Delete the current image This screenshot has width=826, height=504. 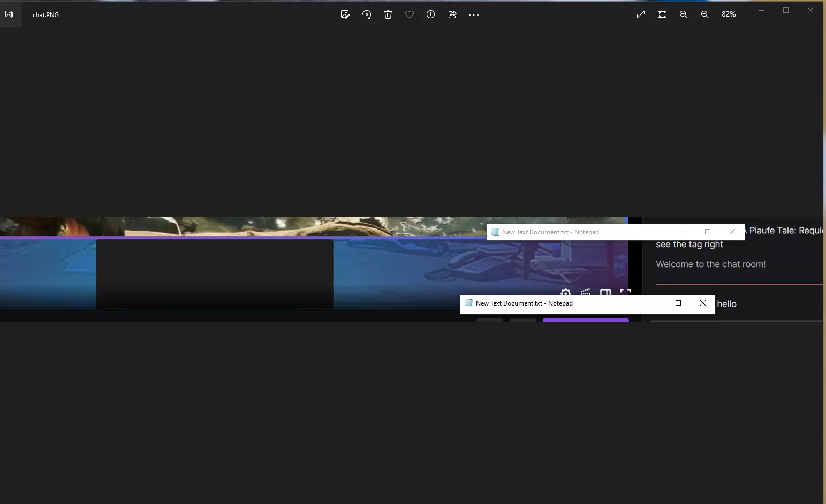pyautogui.click(x=388, y=14)
